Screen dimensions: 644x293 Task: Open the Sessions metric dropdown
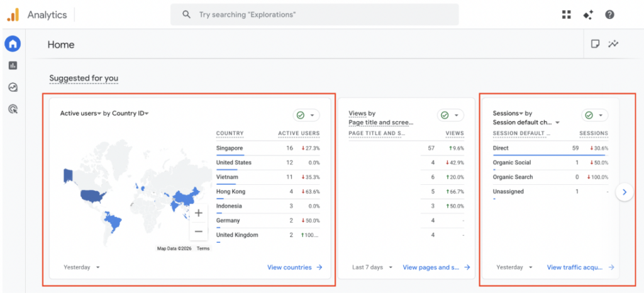click(508, 113)
